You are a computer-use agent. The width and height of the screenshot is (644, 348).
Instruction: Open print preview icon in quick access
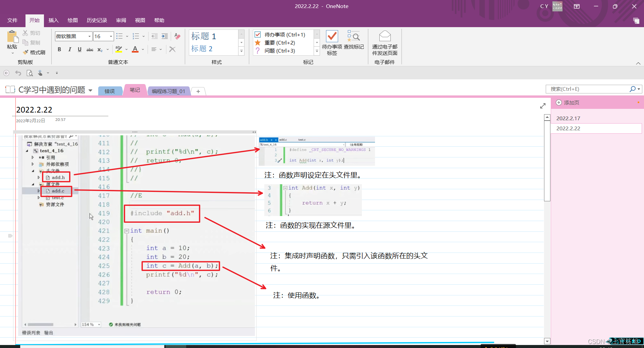click(30, 73)
